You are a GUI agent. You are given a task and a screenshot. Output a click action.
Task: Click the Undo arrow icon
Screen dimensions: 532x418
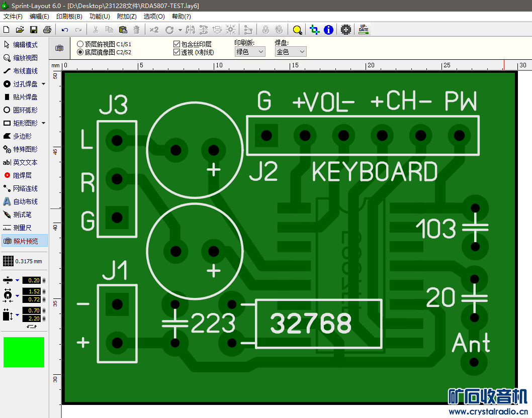(65, 30)
